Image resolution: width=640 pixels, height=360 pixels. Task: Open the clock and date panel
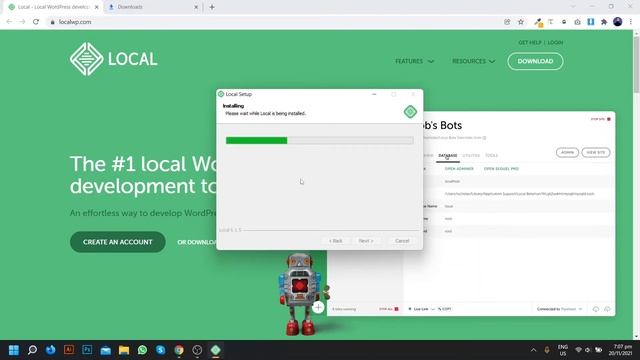621,350
